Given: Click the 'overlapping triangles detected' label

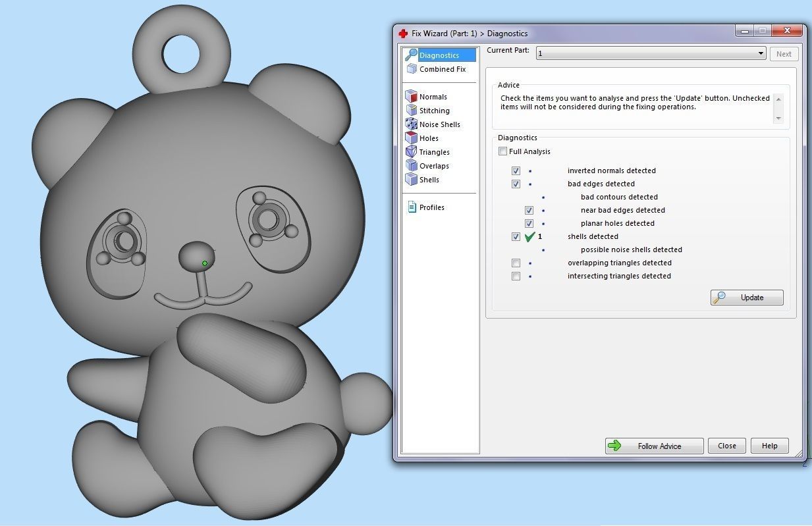Looking at the screenshot, I should [620, 263].
